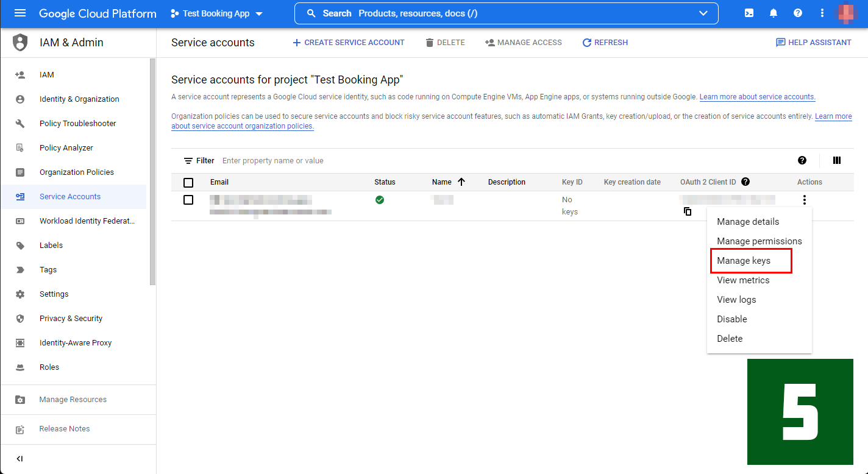The height and width of the screenshot is (474, 868).
Task: Click the Delete toolbar button
Action: pos(445,43)
